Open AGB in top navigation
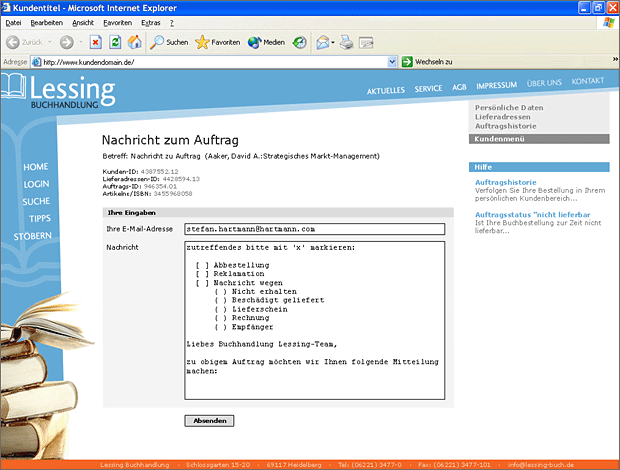Viewport: 620px width, 470px height. pyautogui.click(x=459, y=87)
